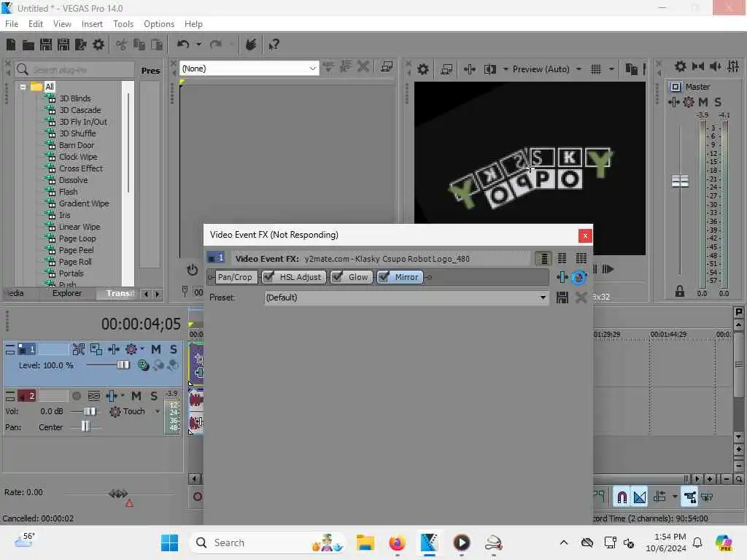Click Master FX icon in mixer
The height and width of the screenshot is (560, 747).
coord(673,102)
